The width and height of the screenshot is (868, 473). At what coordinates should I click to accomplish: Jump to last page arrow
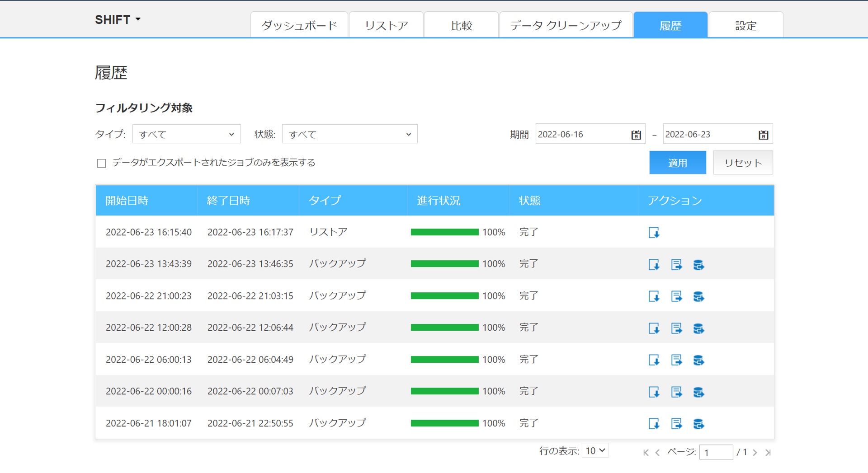pos(768,452)
